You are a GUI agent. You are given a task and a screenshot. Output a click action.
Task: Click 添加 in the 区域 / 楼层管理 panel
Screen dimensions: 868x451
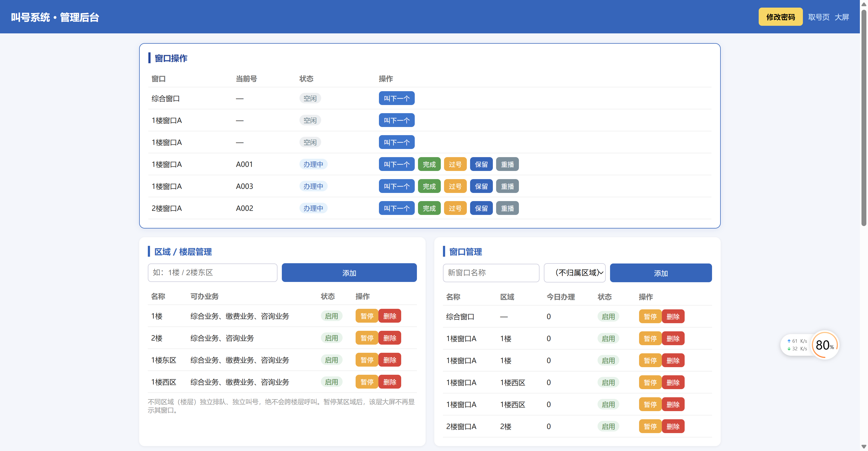(349, 272)
